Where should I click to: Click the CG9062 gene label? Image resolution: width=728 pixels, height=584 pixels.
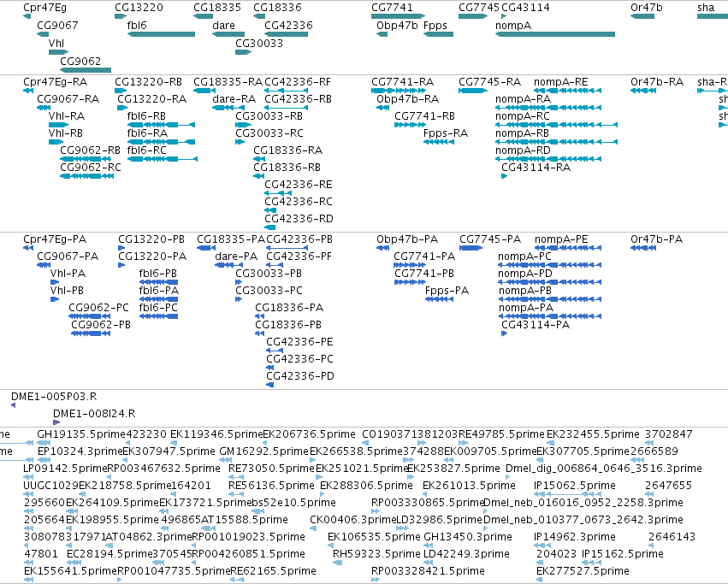[80, 62]
